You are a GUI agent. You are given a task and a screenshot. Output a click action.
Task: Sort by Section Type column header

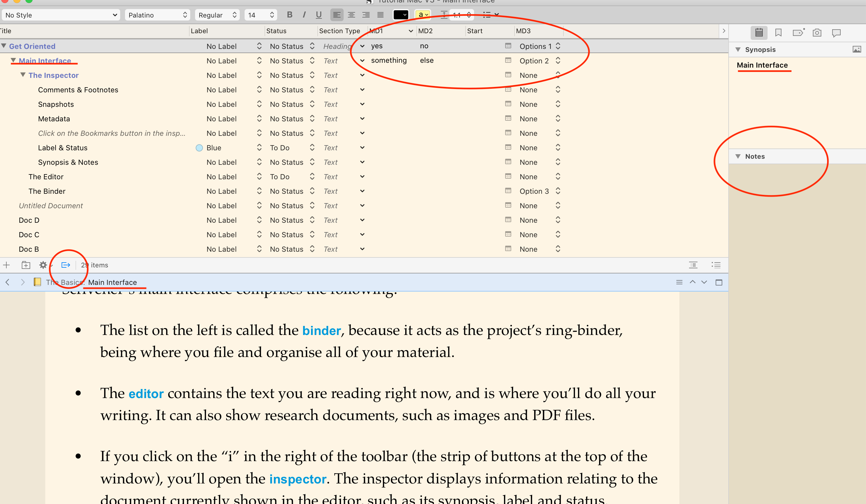tap(342, 31)
